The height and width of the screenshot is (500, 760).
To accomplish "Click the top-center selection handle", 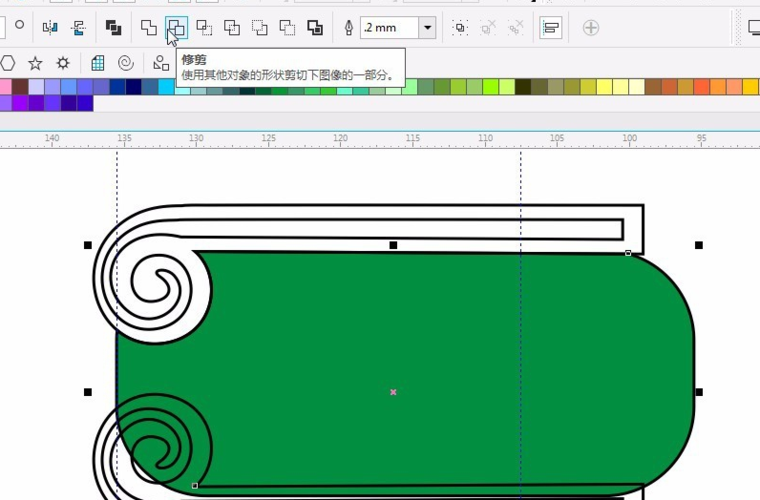I will click(393, 245).
